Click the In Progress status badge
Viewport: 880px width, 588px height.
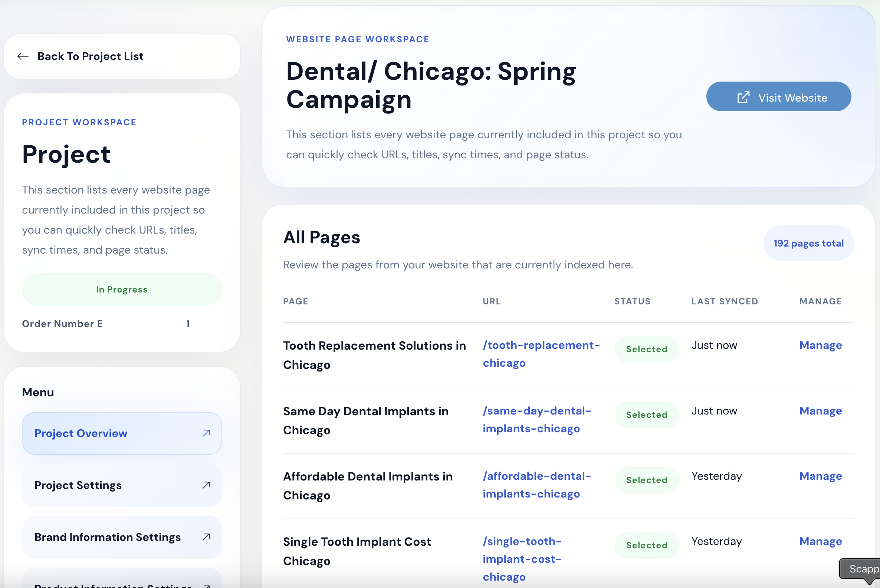(x=122, y=290)
